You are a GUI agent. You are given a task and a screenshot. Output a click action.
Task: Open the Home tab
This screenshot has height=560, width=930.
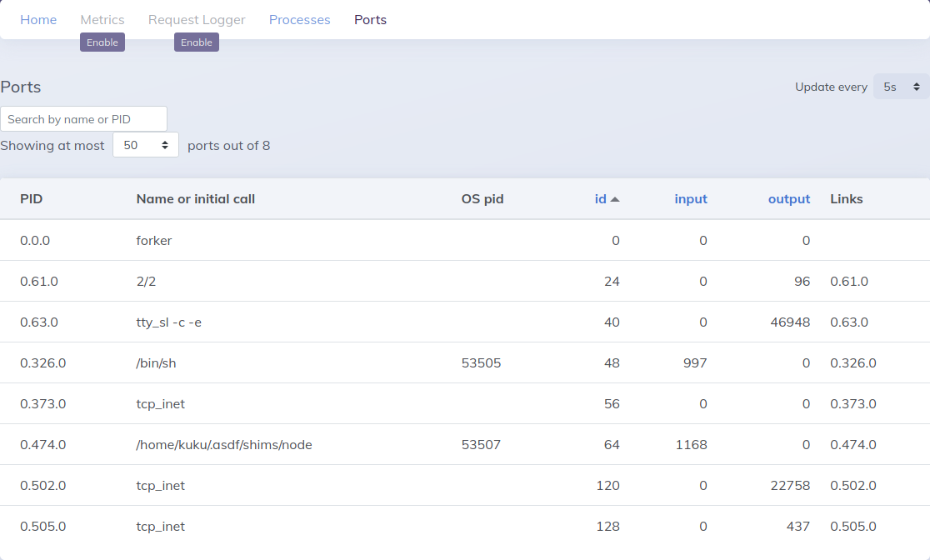(38, 19)
